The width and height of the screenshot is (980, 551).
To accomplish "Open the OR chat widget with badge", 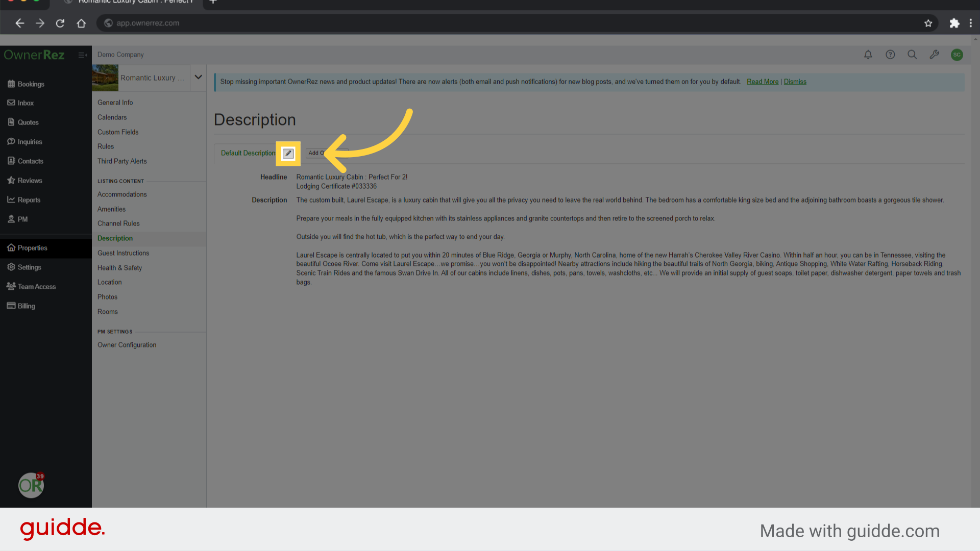I will coord(31,485).
